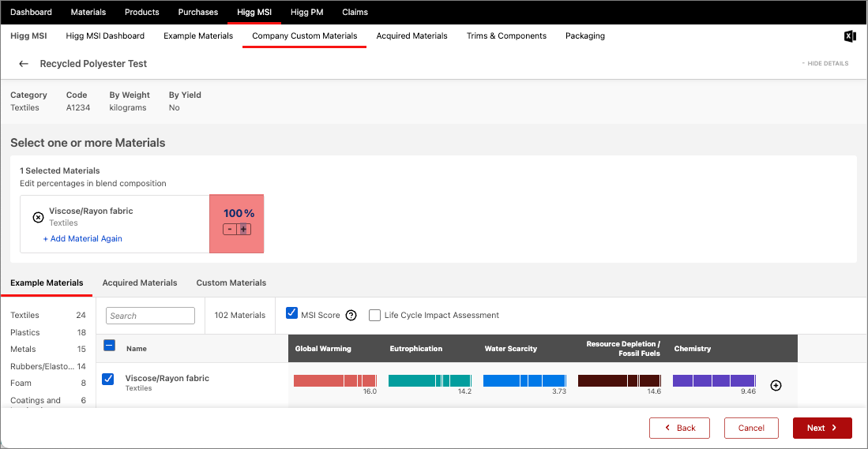The image size is (868, 449).
Task: Click the Chemistry purple score bar
Action: click(714, 380)
